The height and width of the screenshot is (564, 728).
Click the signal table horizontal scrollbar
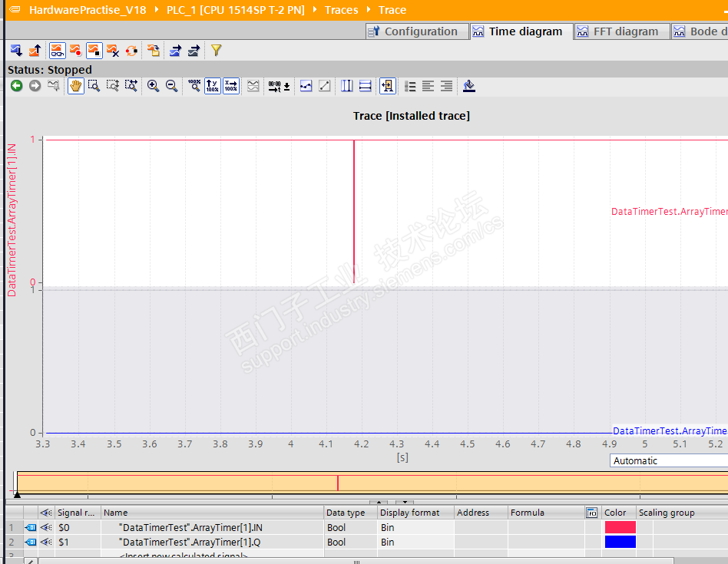[356, 561]
